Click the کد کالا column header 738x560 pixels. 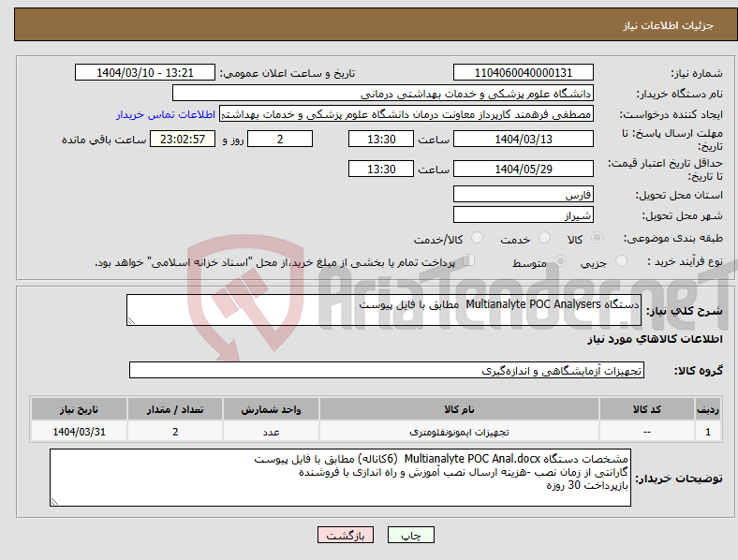[x=647, y=409]
